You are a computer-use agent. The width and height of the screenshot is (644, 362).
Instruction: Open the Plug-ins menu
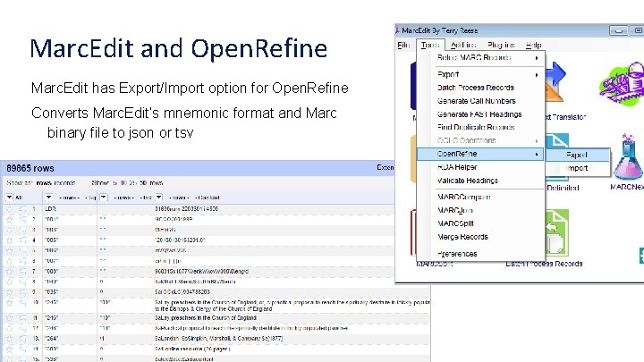[x=501, y=45]
